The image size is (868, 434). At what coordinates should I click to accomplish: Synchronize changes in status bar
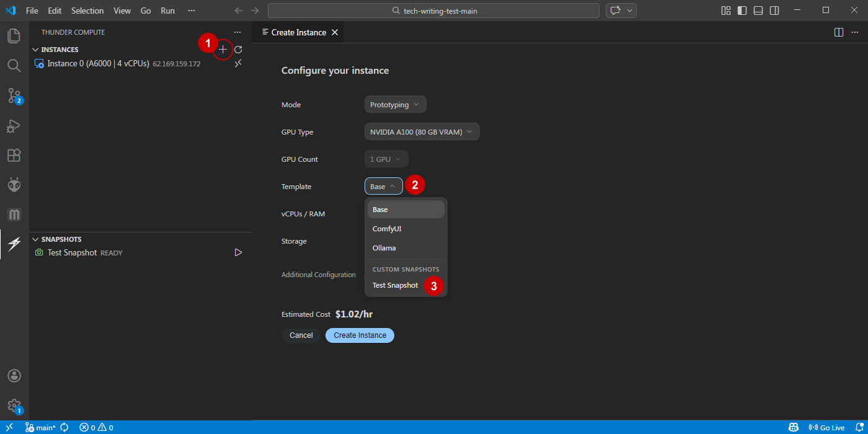tap(64, 427)
